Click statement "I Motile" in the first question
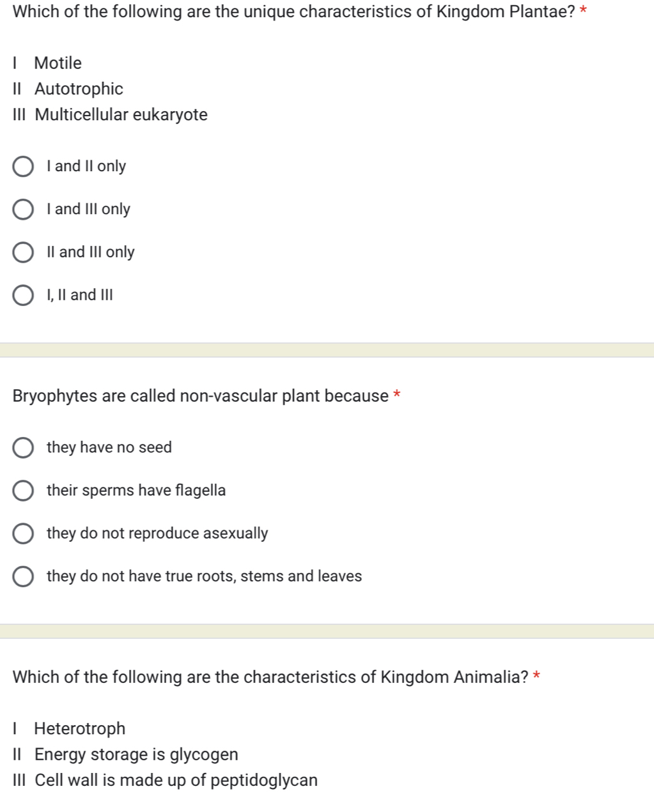This screenshot has width=654, height=812. (x=46, y=63)
